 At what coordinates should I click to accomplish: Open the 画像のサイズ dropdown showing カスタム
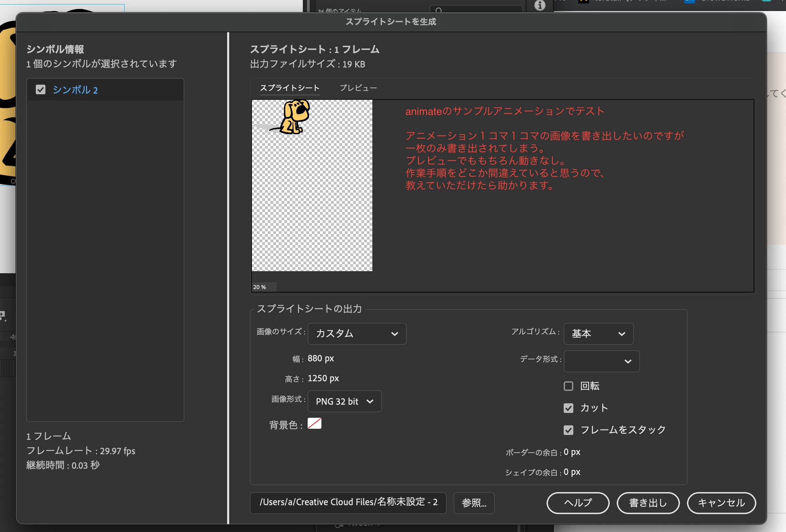point(357,334)
